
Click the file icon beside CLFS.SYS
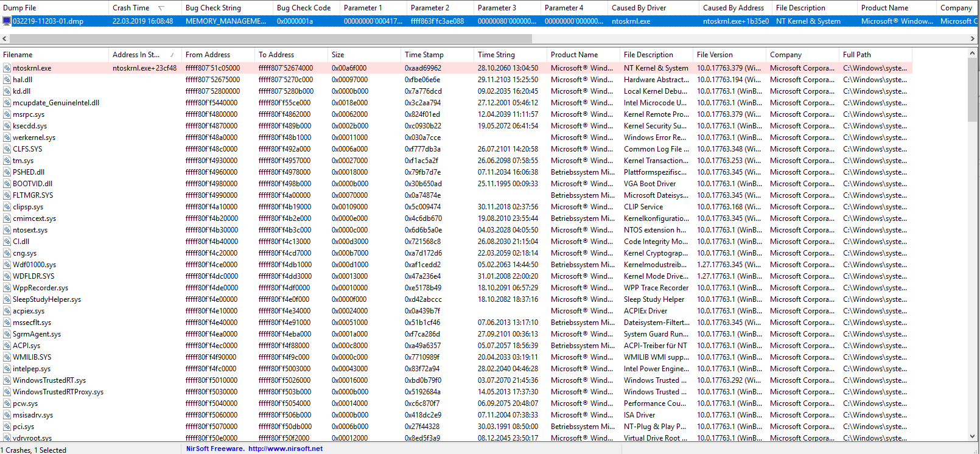(x=7, y=149)
